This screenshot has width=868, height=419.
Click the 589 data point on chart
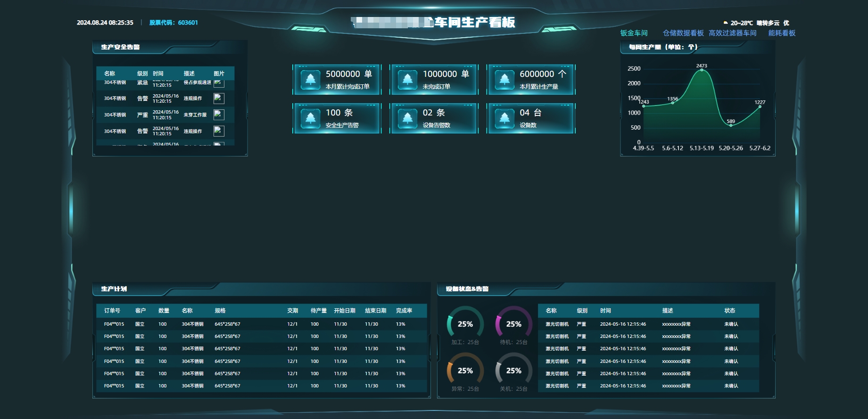pyautogui.click(x=731, y=125)
